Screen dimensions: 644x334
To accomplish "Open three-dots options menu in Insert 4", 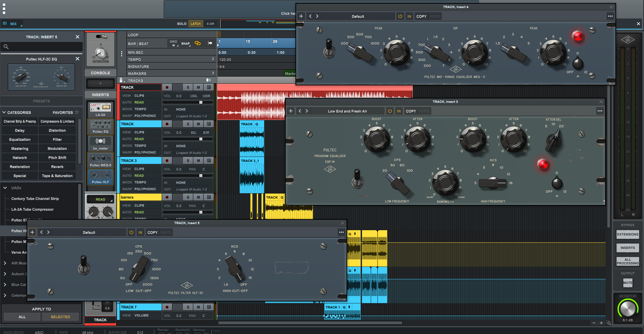I will (610, 16).
